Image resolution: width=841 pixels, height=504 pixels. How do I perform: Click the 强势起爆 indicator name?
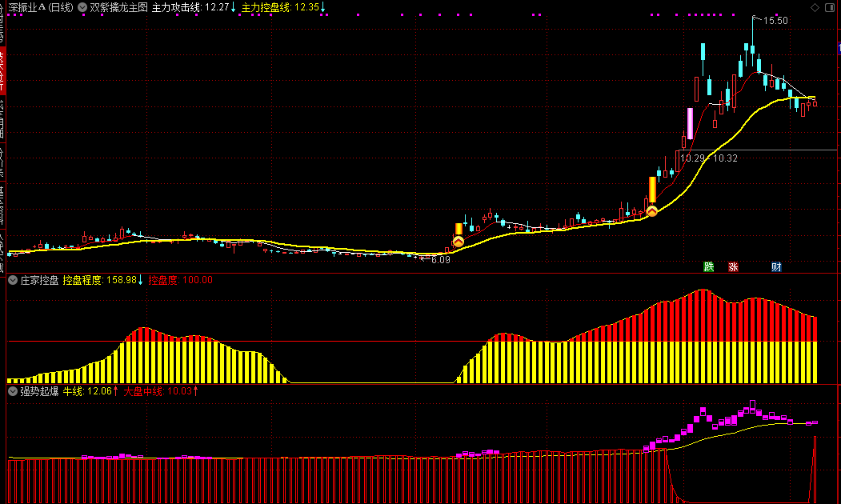39,391
